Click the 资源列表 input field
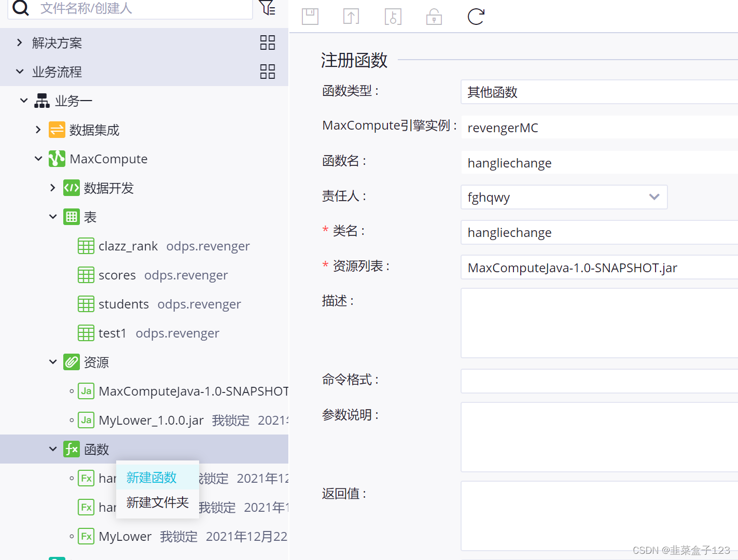 599,268
